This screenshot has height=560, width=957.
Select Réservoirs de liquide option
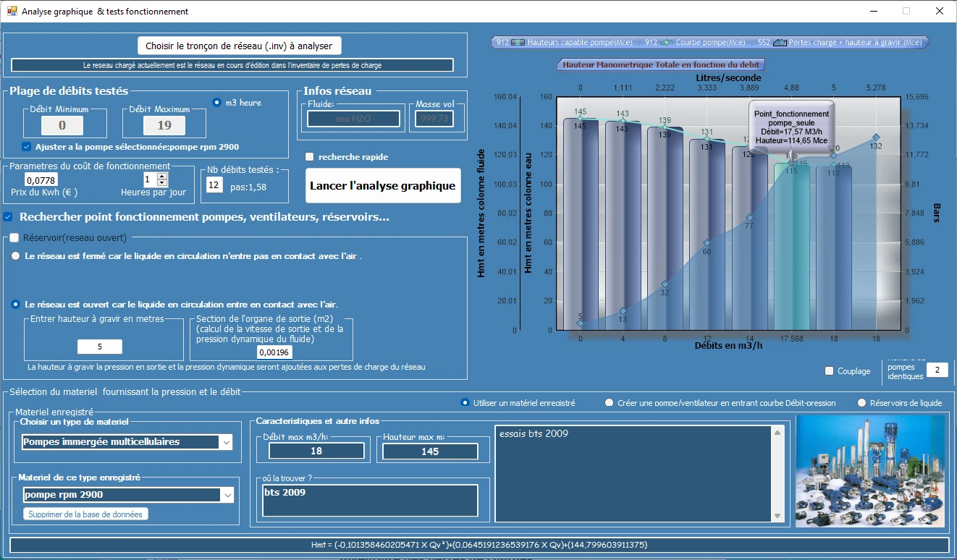click(862, 402)
